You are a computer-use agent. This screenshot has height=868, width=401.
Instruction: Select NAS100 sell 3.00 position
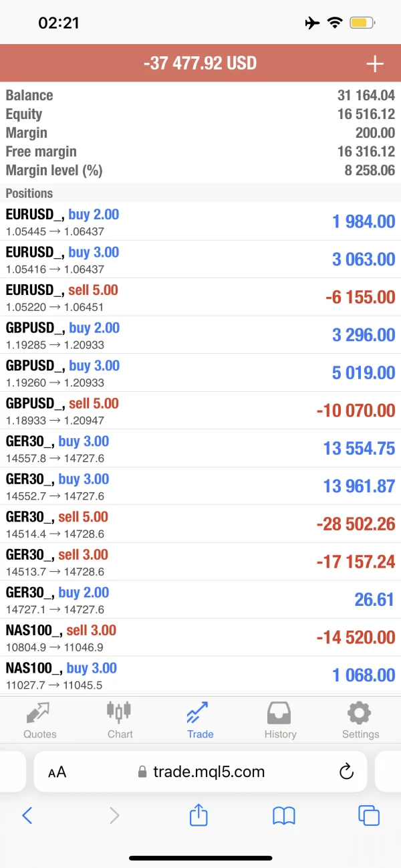(x=200, y=637)
